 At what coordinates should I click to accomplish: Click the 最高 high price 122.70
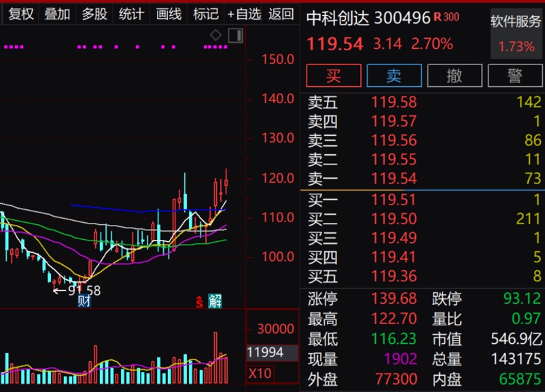point(394,319)
